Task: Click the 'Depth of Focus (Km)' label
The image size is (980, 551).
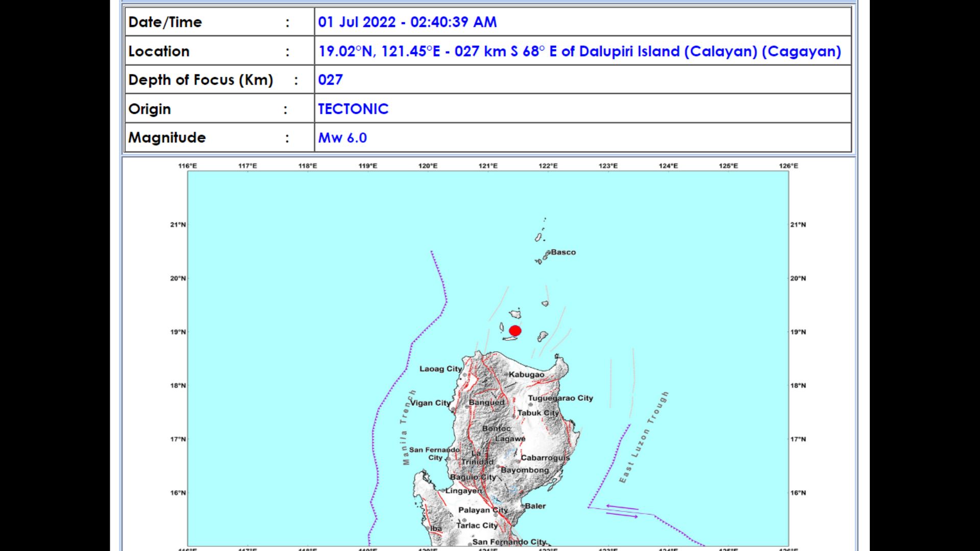Action: point(201,80)
